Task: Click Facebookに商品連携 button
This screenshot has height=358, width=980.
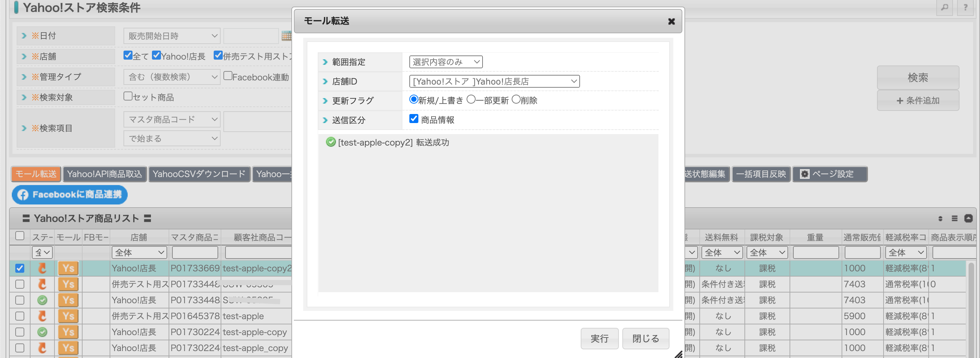Action: (70, 194)
